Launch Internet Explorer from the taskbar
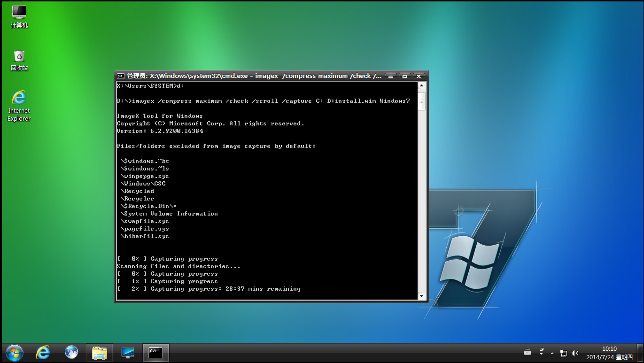This screenshot has height=363, width=644. click(43, 352)
